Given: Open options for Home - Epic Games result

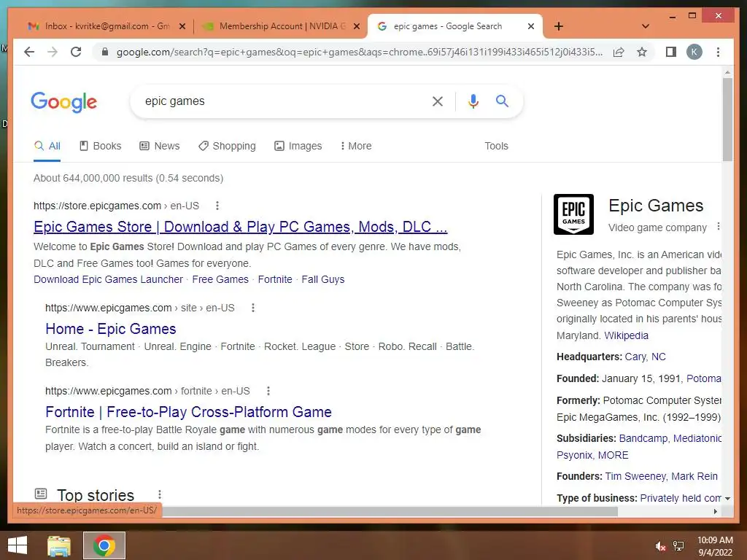Looking at the screenshot, I should [253, 308].
